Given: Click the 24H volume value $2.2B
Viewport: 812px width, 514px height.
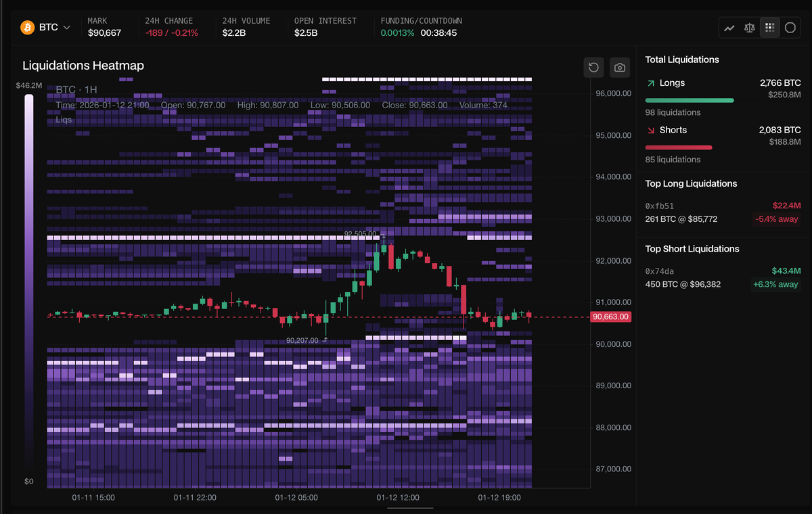Looking at the screenshot, I should click(234, 32).
